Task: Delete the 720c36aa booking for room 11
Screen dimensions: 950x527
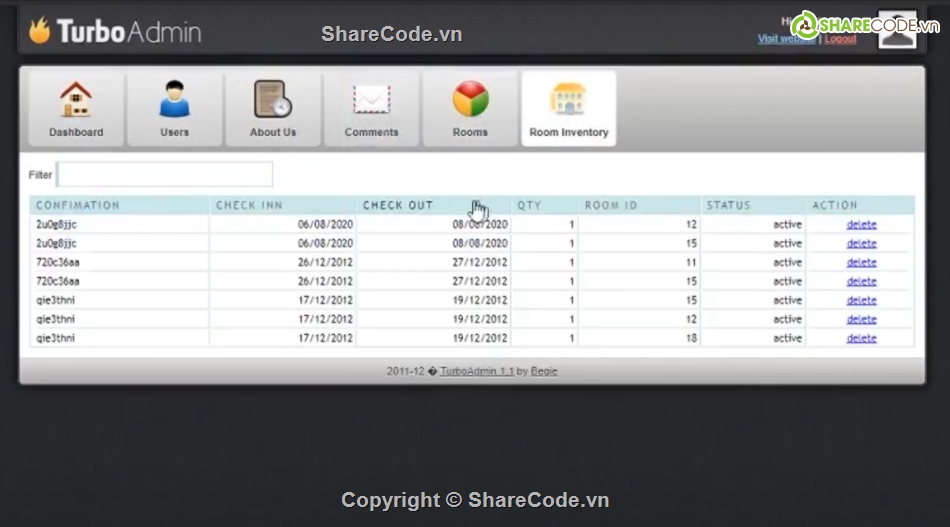Action: [x=862, y=263]
